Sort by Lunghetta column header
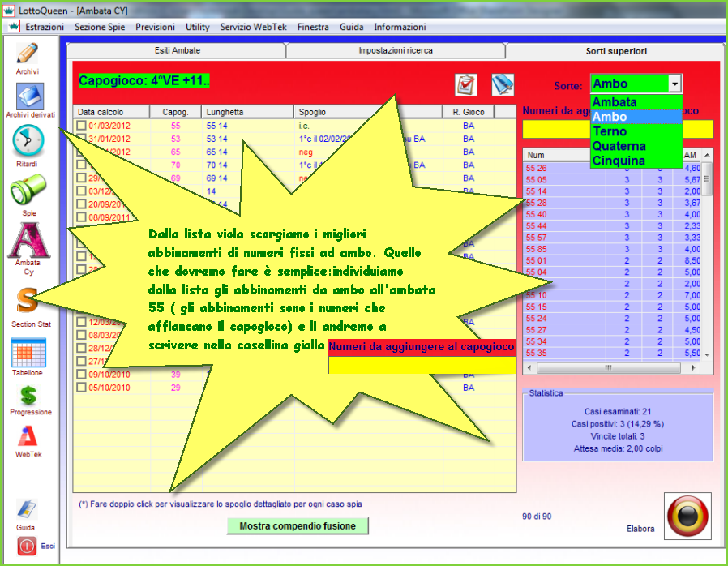The height and width of the screenshot is (566, 728). pyautogui.click(x=248, y=112)
